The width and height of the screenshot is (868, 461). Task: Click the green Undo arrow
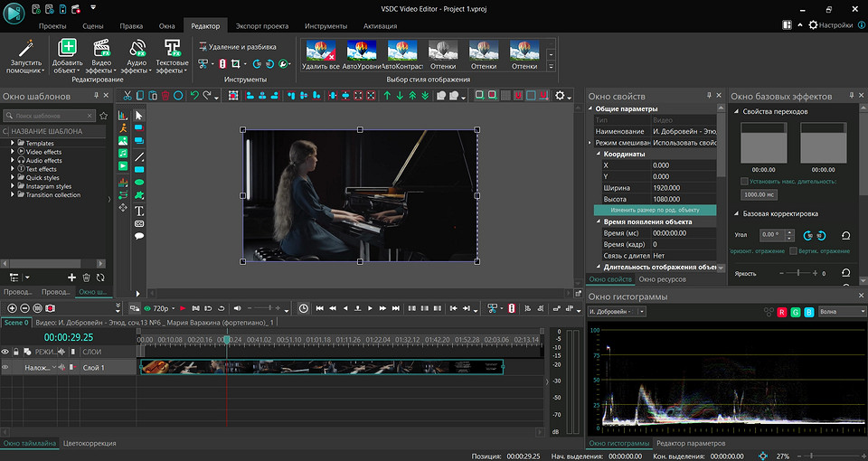[193, 96]
